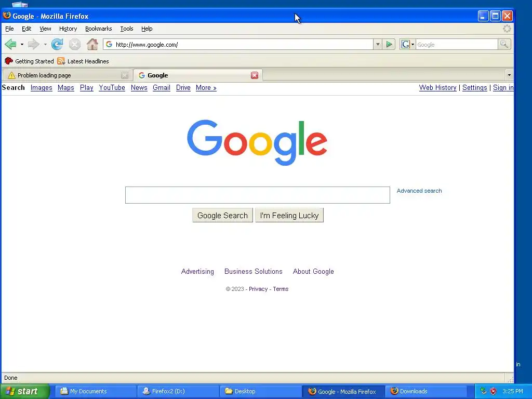Screen dimensions: 532x399
Task: Click the Google Search button
Action: pyautogui.click(x=222, y=216)
